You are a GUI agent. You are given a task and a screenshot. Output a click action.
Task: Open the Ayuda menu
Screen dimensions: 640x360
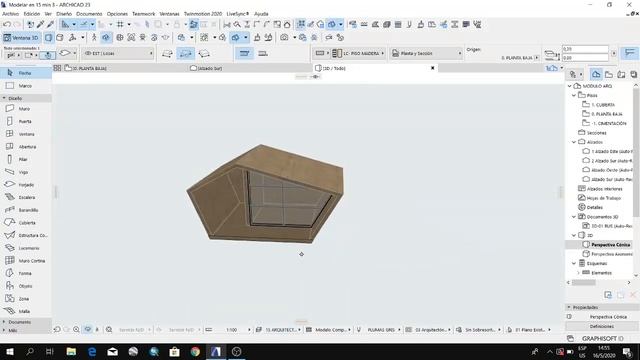[261, 14]
